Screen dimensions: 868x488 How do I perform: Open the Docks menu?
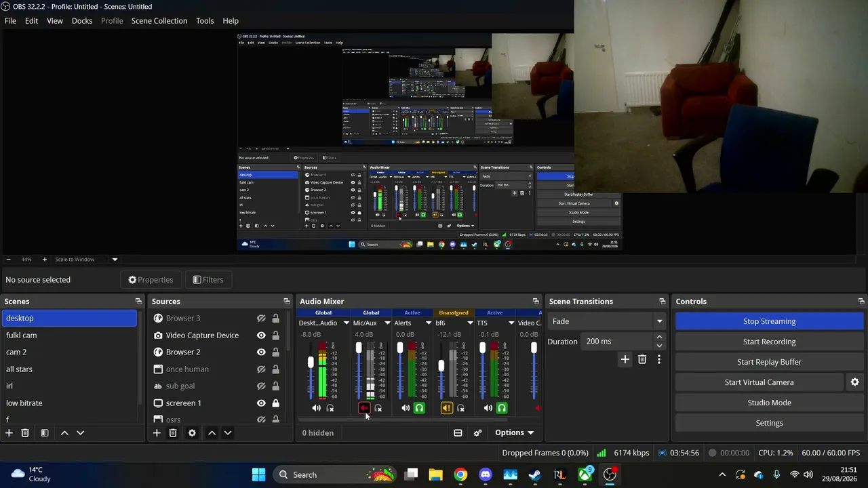point(82,21)
